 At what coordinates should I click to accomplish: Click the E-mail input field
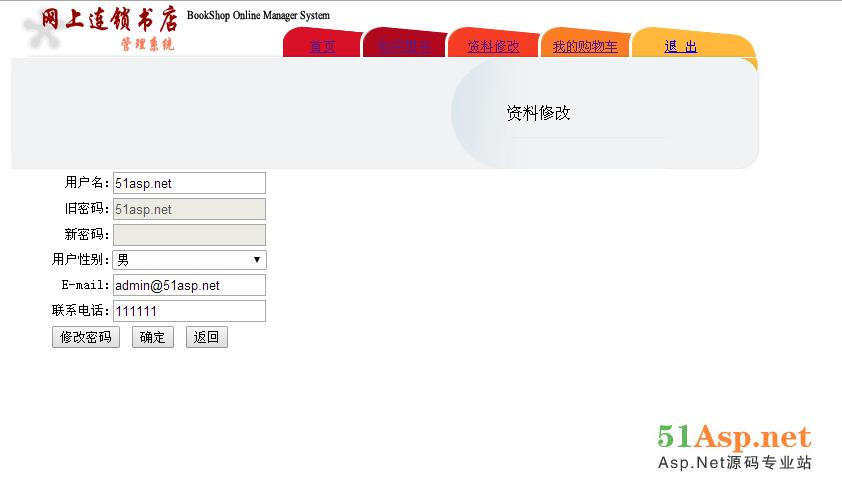(x=189, y=285)
